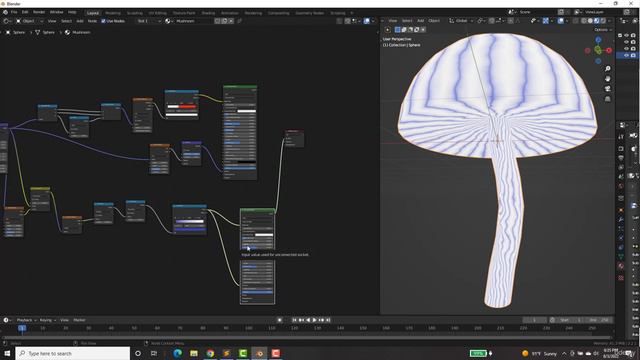Switch to the Sculpting workspace tab
Viewport: 640px width, 360px height.
(x=135, y=13)
